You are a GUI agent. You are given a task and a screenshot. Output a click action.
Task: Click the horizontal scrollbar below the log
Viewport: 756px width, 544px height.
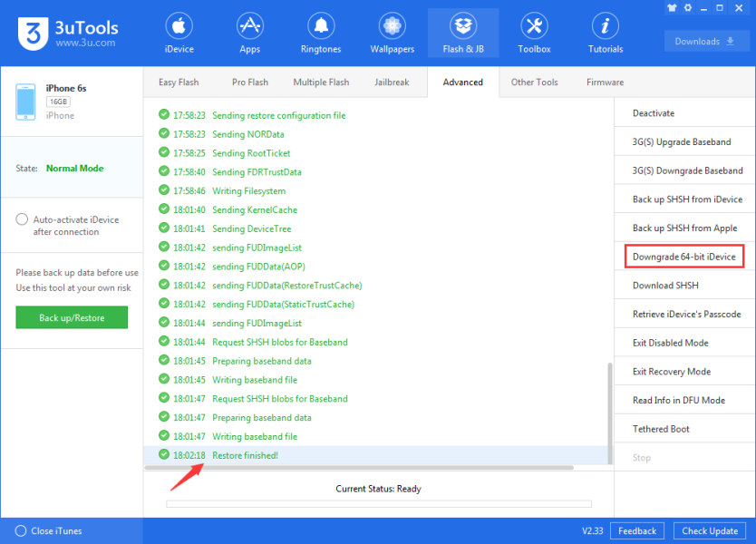(359, 468)
